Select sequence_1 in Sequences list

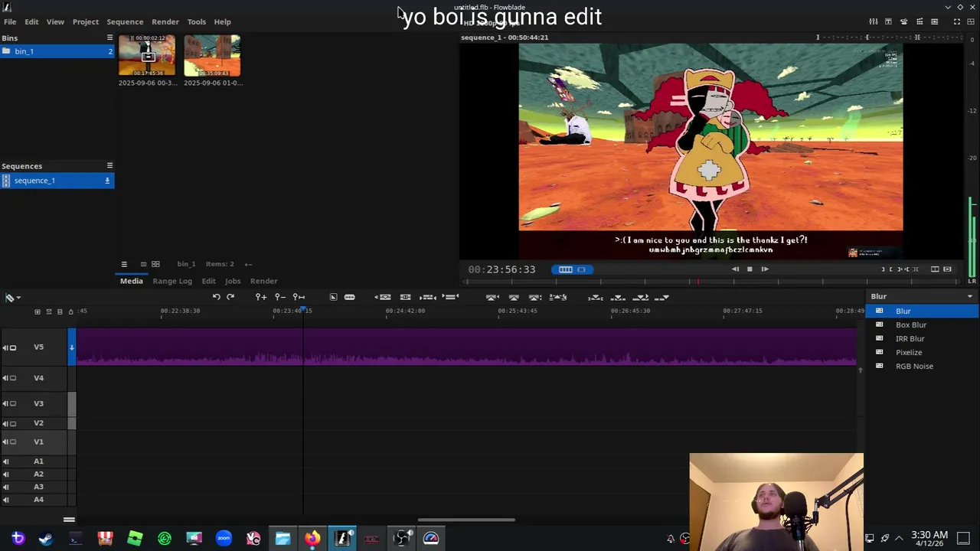tap(57, 181)
